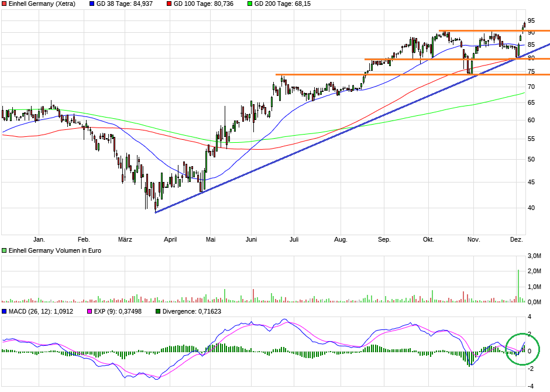Click the magenta EXP (9) legend swatch
The width and height of the screenshot is (550, 392).
(90, 311)
